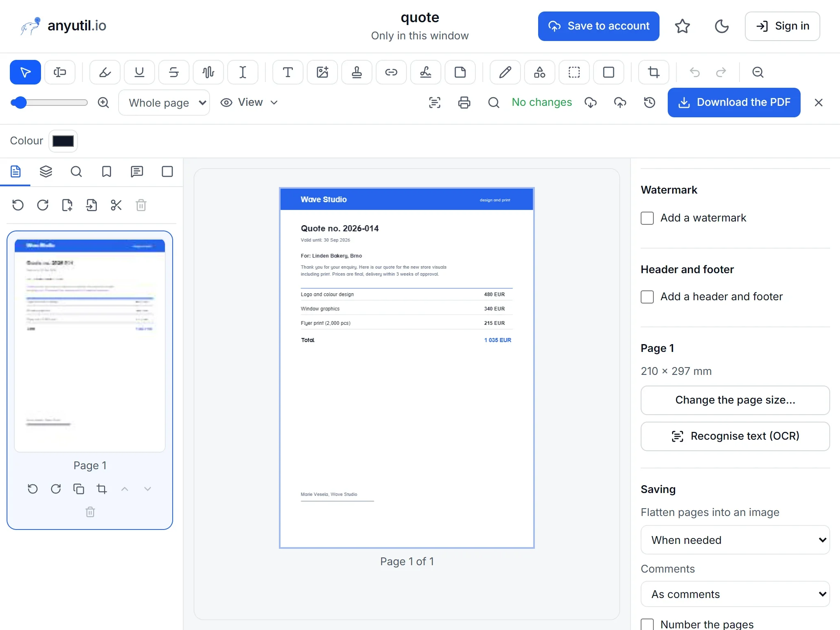
Task: Move Page 1 down with chevron
Action: click(x=148, y=489)
